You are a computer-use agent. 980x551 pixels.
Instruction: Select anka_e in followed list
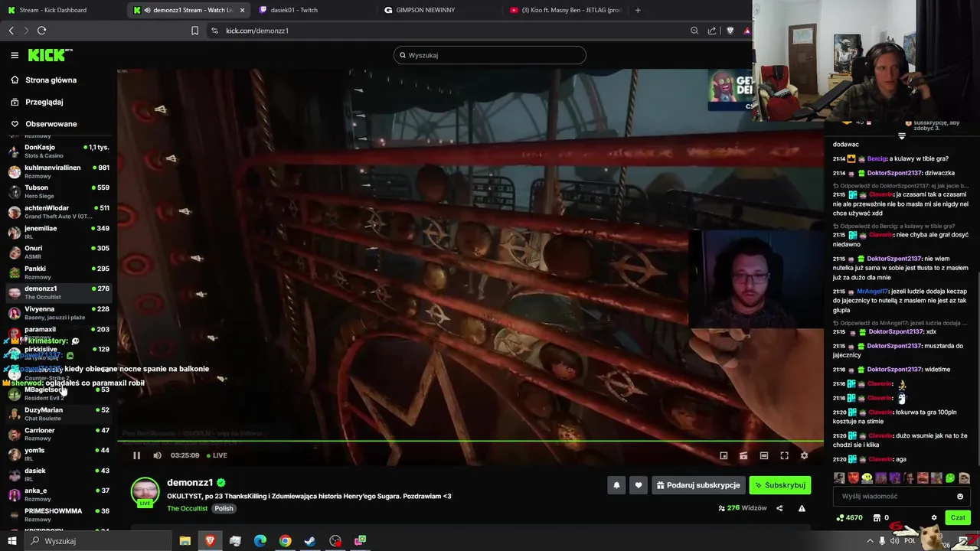coord(58,494)
